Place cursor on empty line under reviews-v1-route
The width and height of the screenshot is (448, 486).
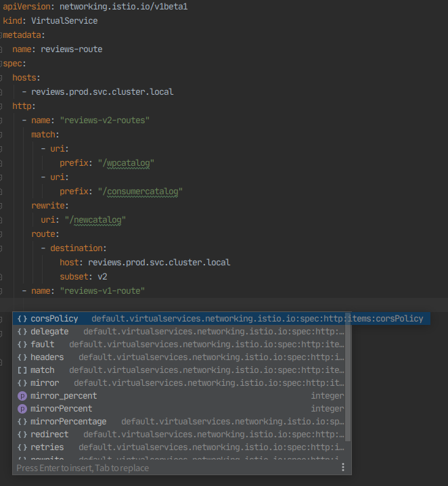tap(224, 305)
